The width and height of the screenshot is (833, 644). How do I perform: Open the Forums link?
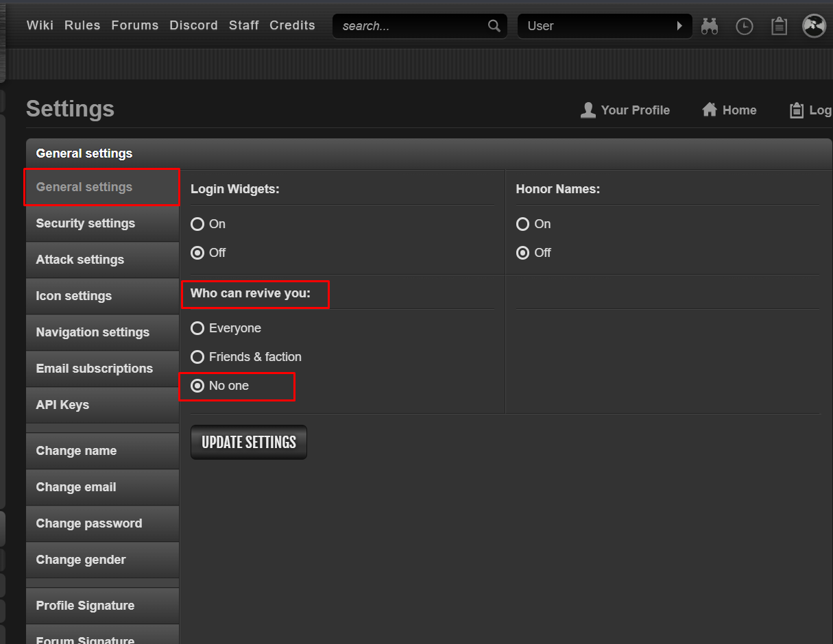tap(135, 25)
